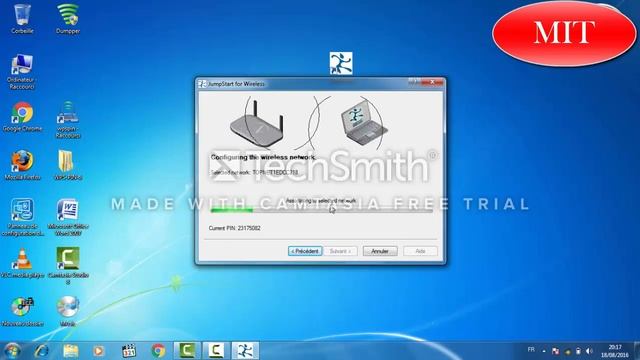Click the FR language indicator in the tray
Image resolution: width=640 pixels, height=360 pixels.
pyautogui.click(x=531, y=350)
